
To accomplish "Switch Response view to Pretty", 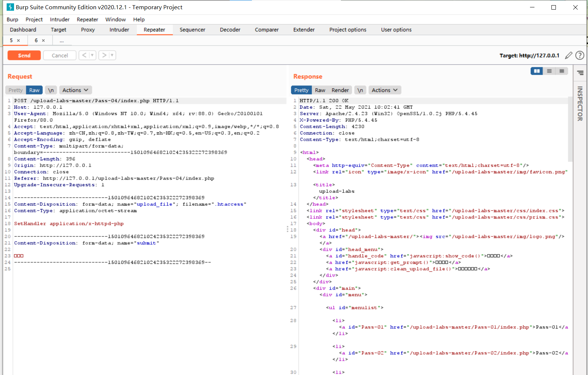I will click(301, 90).
